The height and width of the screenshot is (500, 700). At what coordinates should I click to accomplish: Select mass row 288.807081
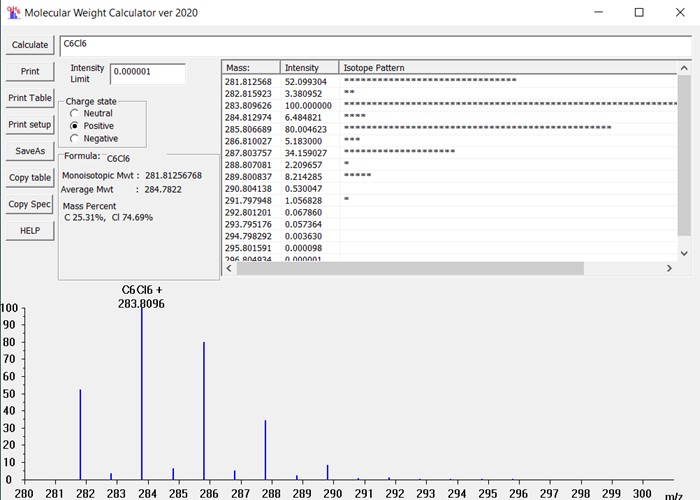(450, 165)
